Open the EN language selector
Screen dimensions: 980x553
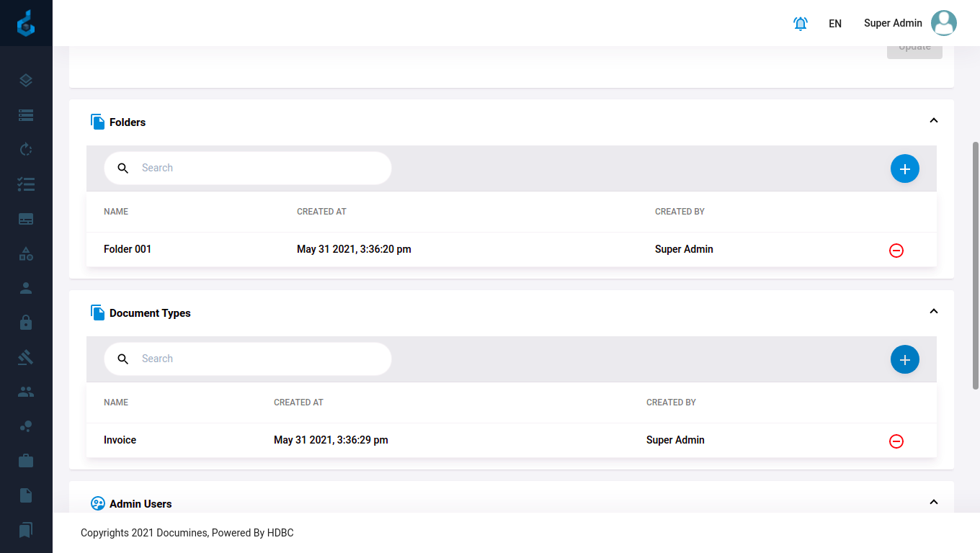[834, 24]
